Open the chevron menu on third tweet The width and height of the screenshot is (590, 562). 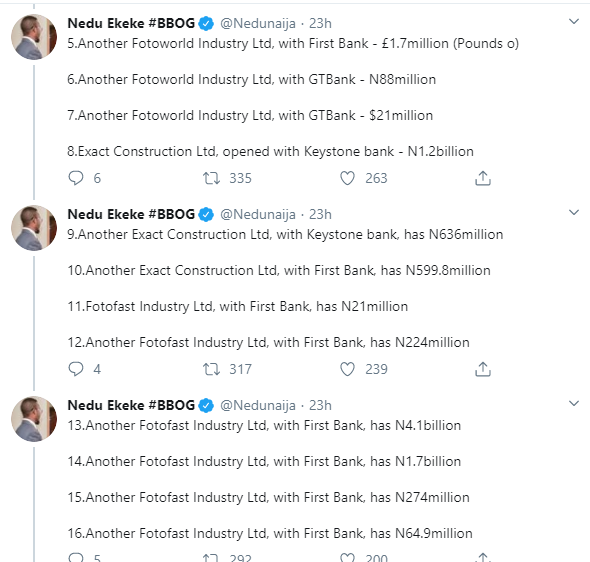tap(573, 404)
